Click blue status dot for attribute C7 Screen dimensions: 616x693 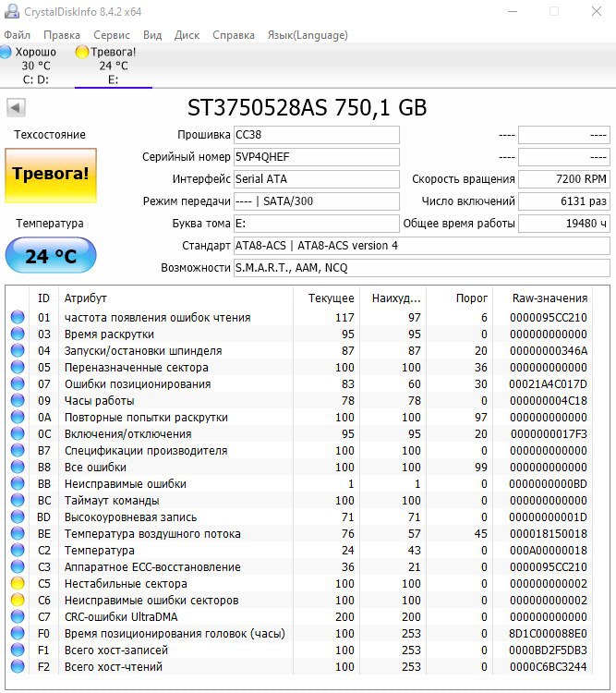tap(18, 616)
